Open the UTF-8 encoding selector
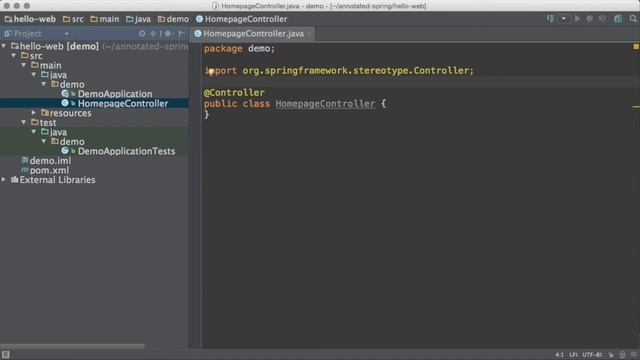 click(x=592, y=355)
